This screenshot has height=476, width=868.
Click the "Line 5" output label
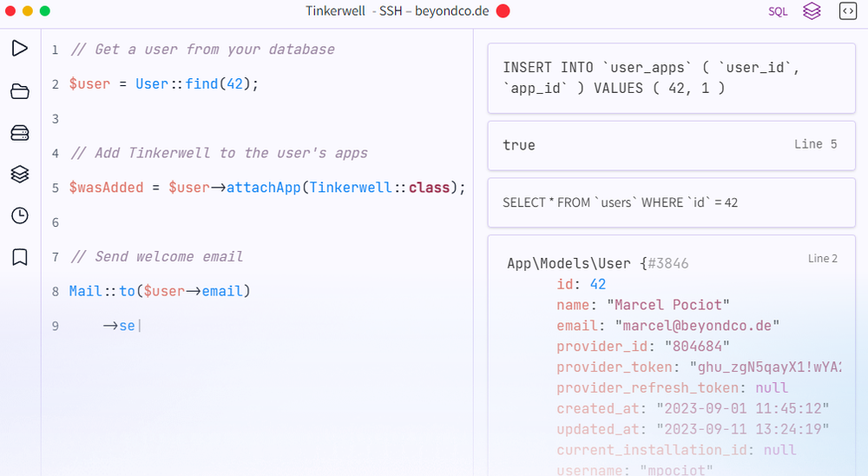pyautogui.click(x=815, y=144)
